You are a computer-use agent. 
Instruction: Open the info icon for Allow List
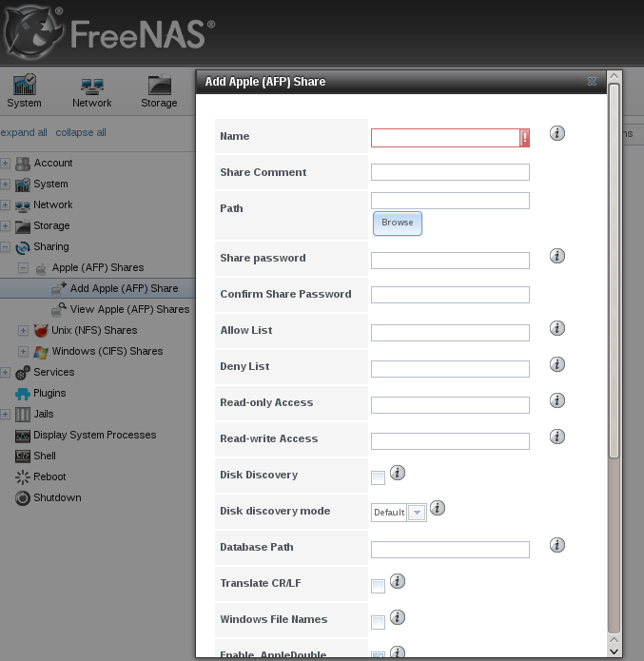coord(557,328)
